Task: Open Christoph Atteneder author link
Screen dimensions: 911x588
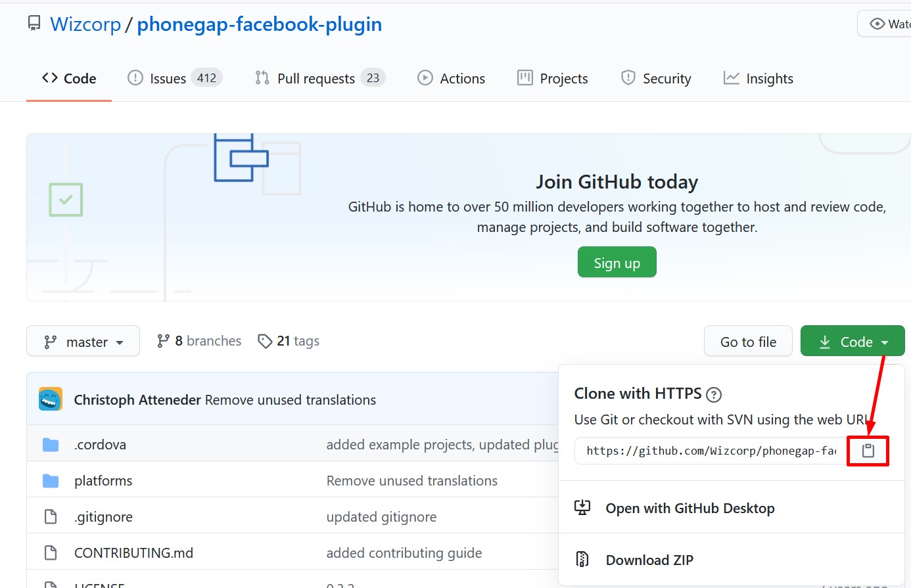Action: pyautogui.click(x=137, y=399)
